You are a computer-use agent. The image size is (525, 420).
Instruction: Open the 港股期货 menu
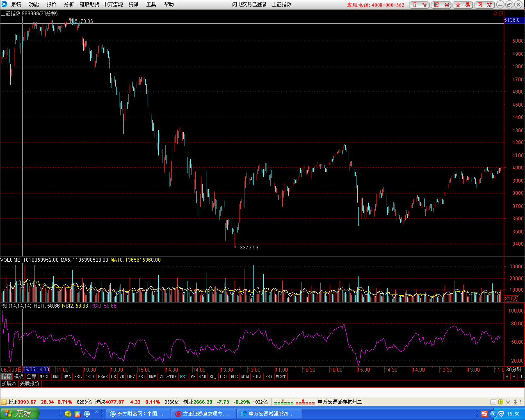click(89, 5)
